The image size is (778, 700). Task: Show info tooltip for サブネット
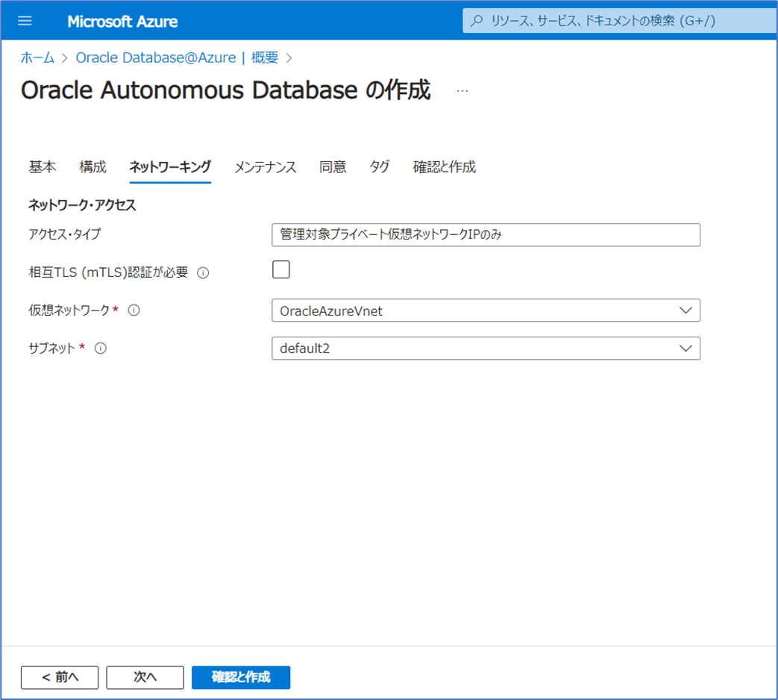click(x=100, y=348)
